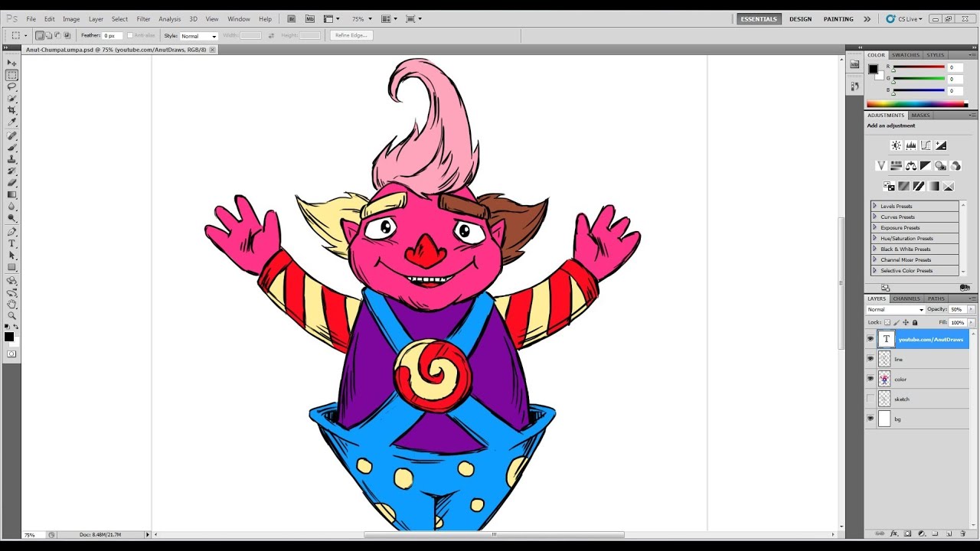This screenshot has width=980, height=551.
Task: Open the Style dropdown in options bar
Action: click(198, 35)
